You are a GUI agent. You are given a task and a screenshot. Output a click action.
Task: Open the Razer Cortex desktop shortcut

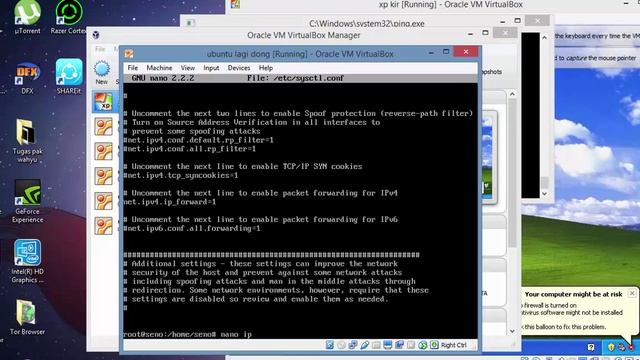pyautogui.click(x=69, y=17)
